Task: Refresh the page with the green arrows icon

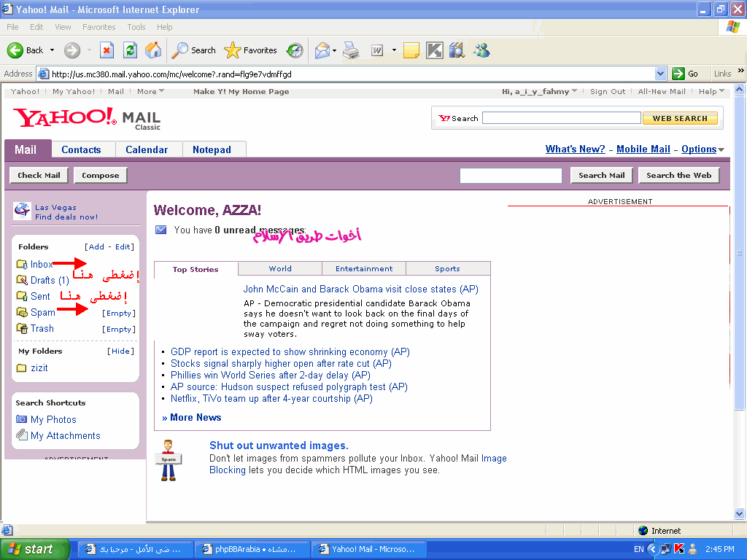Action: click(x=130, y=50)
